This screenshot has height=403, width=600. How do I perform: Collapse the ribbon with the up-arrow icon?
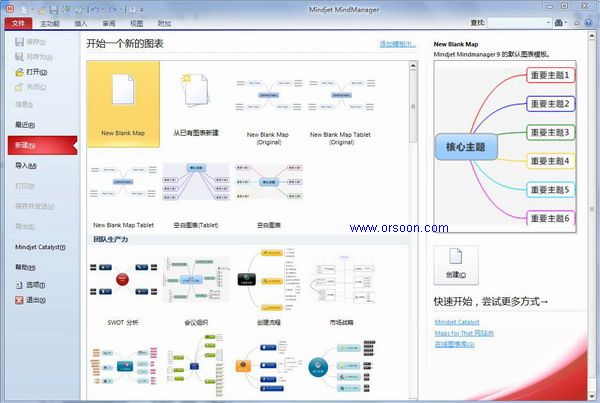pos(577,23)
